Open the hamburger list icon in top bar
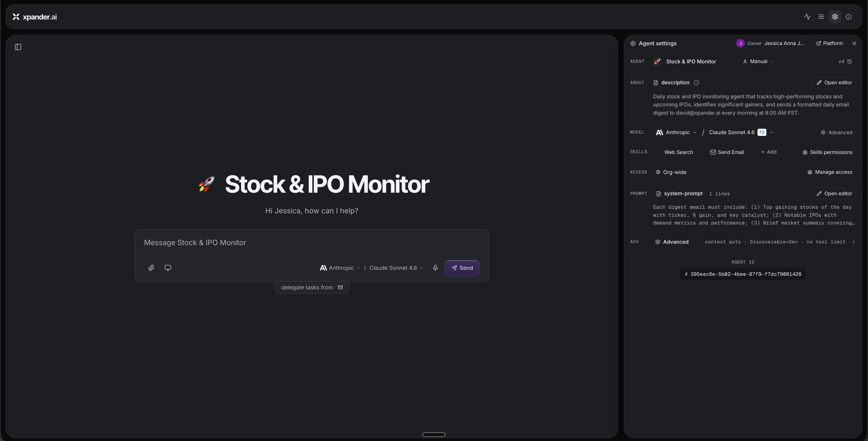This screenshot has height=441, width=868. point(821,17)
